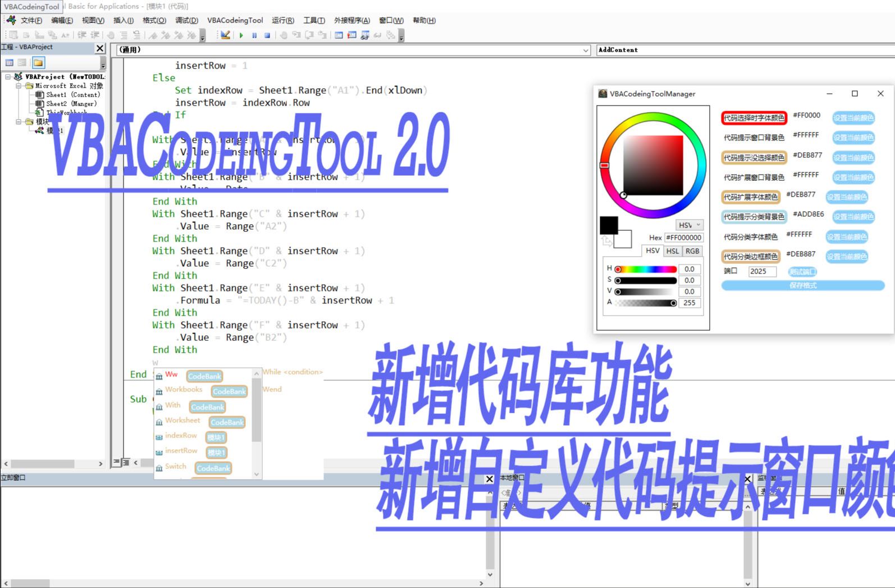Adjust the A alpha slider
This screenshot has height=588, width=895.
pos(646,303)
